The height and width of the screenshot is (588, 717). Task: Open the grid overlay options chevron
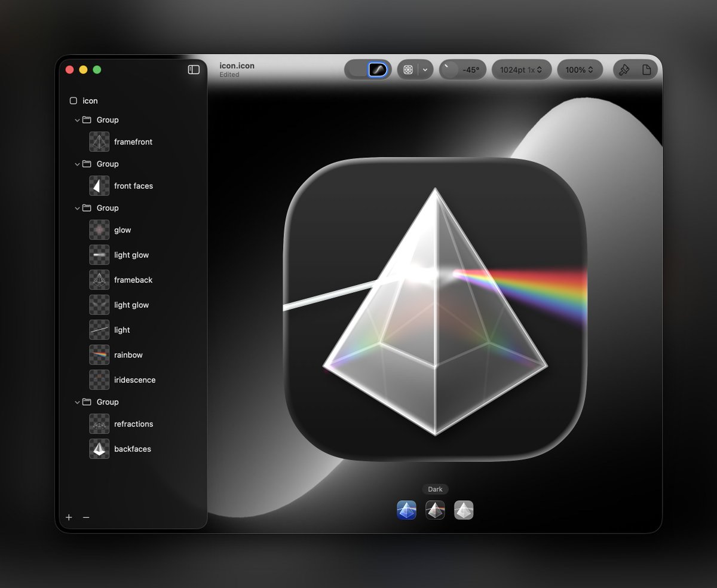click(425, 70)
